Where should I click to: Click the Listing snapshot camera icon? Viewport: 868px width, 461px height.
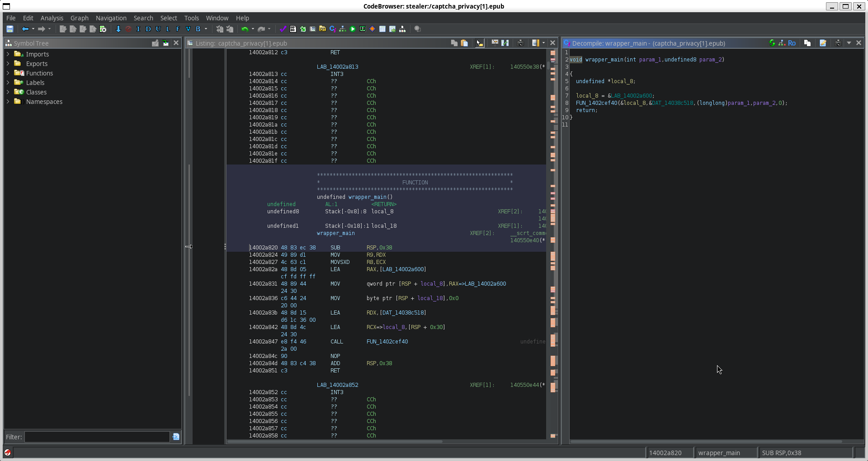520,43
